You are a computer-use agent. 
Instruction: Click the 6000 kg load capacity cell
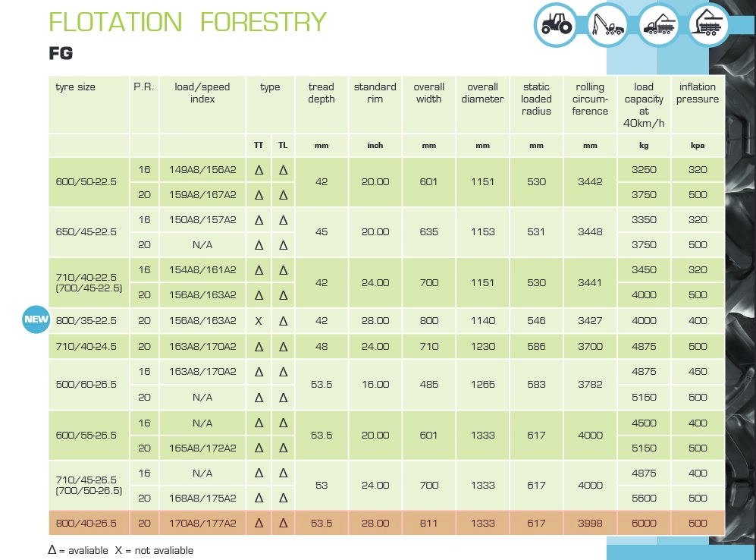tap(644, 523)
